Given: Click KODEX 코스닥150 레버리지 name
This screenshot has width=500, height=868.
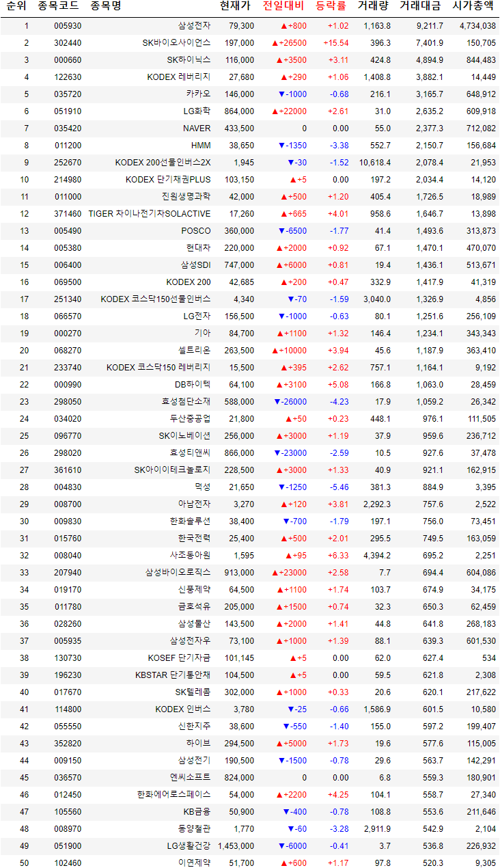Looking at the screenshot, I should tap(158, 368).
